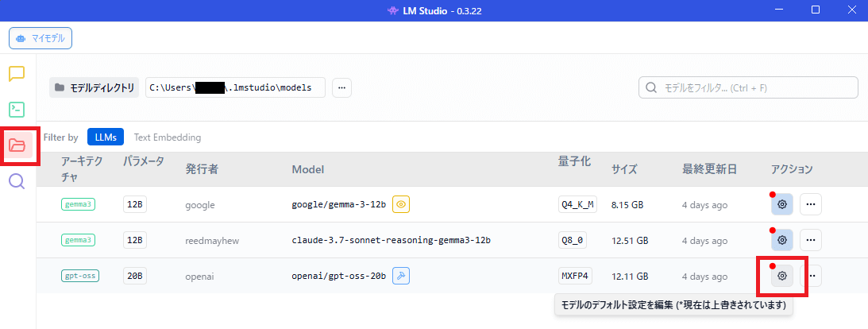Click the 20B parameter badge

click(x=135, y=275)
